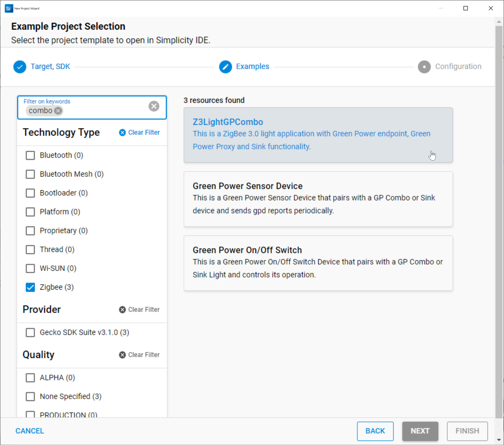This screenshot has height=445, width=504.
Task: Click the scrollbar down arrow
Action: 499,440
